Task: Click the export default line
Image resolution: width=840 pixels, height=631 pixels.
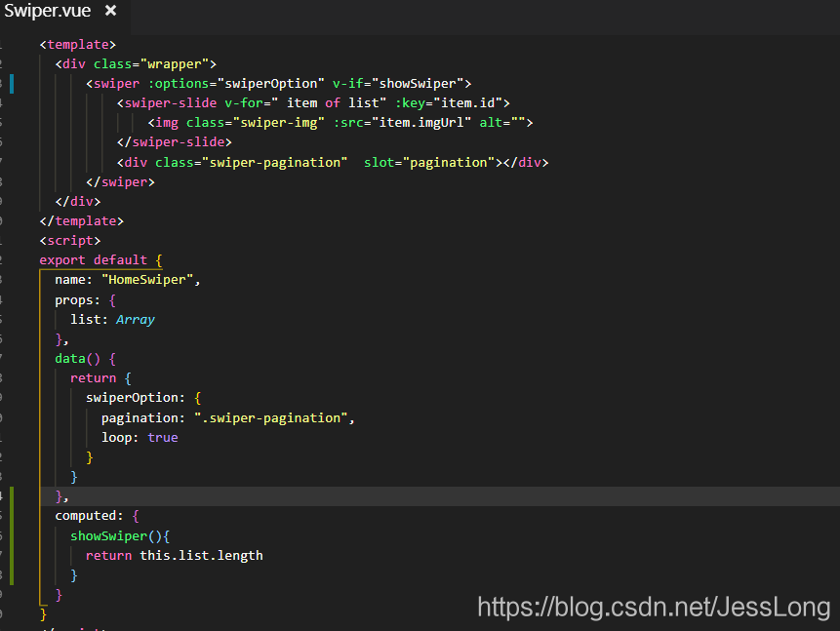Action: 100,260
